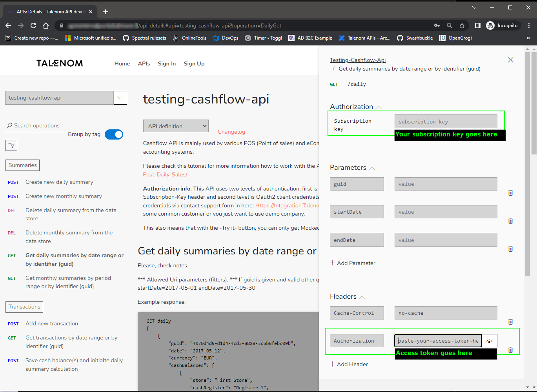The width and height of the screenshot is (537, 392).
Task: Open the zoom magnifier icon in address bar
Action: pos(450,25)
